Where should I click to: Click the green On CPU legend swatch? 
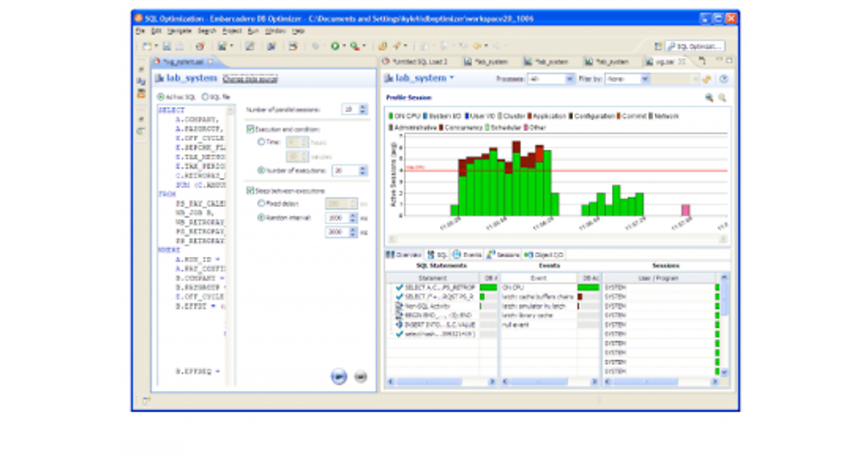[x=391, y=116]
